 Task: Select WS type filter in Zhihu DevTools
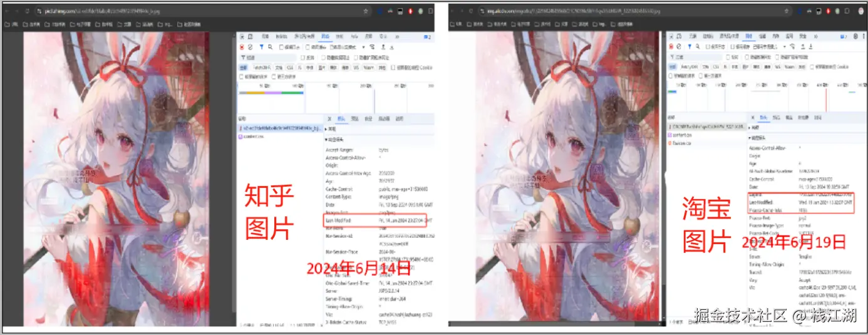[x=356, y=68]
